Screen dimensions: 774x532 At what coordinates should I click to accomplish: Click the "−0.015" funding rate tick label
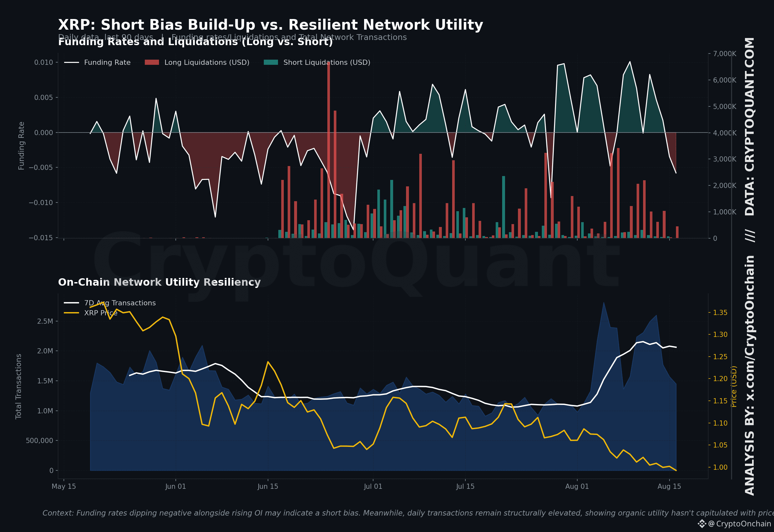click(41, 238)
